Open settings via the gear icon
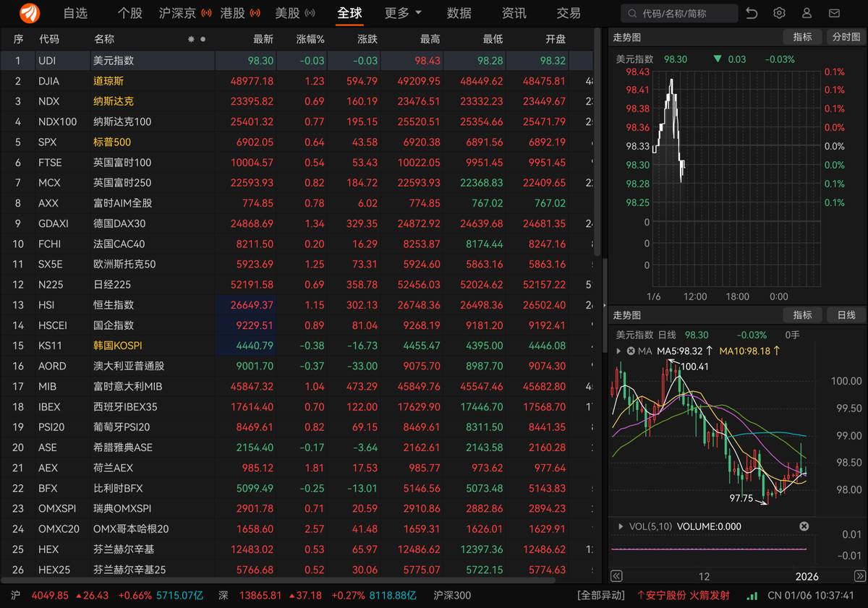Screen dimensions: 868x608 [x=779, y=13]
